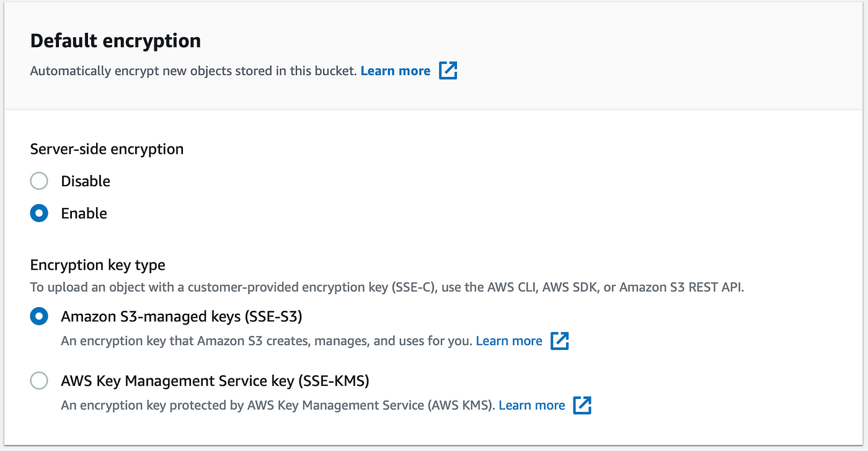Click external link icon after SSE-KMS Learn more
Screen dimensions: 868x451
click(582, 405)
